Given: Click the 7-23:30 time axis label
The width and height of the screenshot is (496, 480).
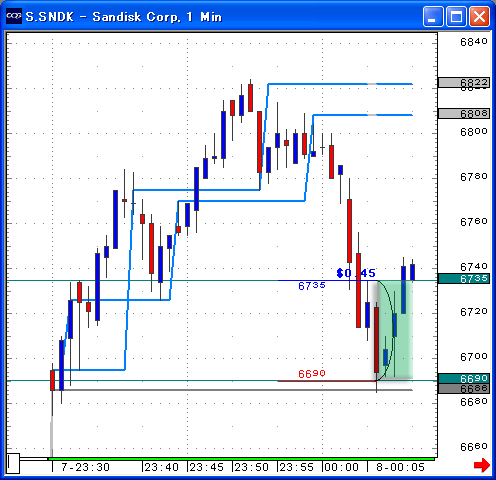Looking at the screenshot, I should pyautogui.click(x=85, y=467).
